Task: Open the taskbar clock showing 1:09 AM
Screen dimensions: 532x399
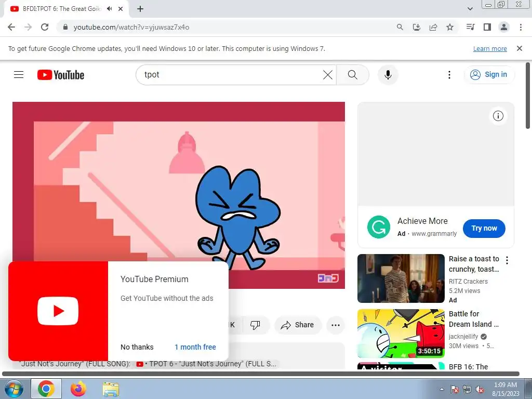Action: pos(506,389)
